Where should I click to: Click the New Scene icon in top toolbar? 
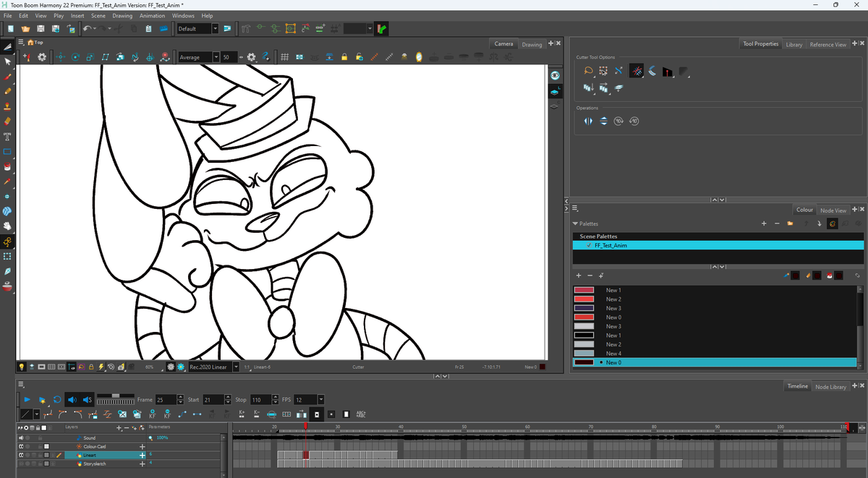point(11,29)
